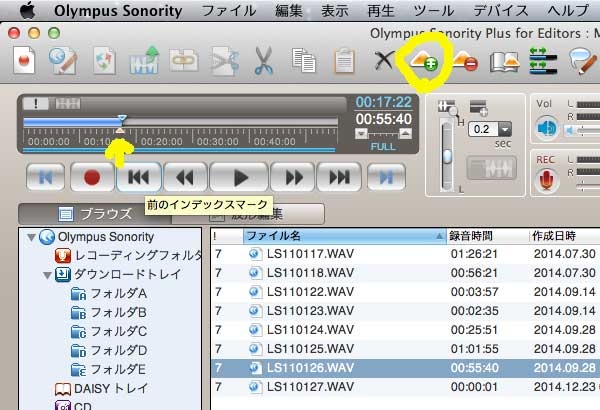Mute the Vol speaker button
600x410 pixels.
pos(546,128)
